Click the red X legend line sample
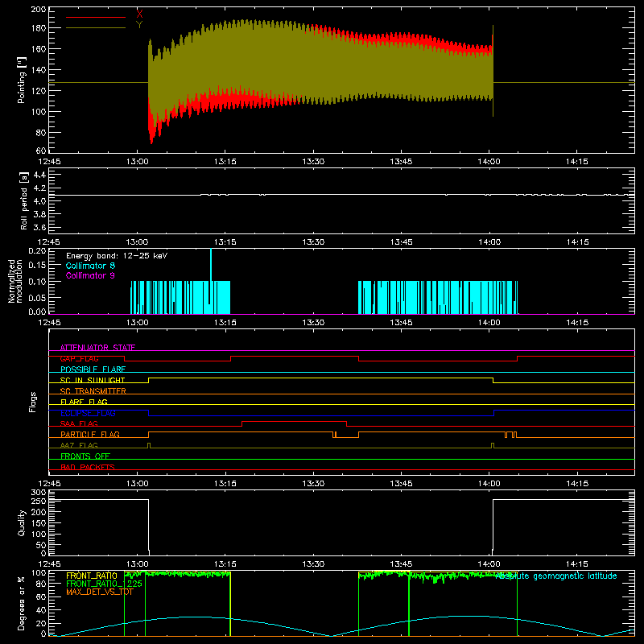This screenshot has width=644, height=644. pyautogui.click(x=96, y=17)
